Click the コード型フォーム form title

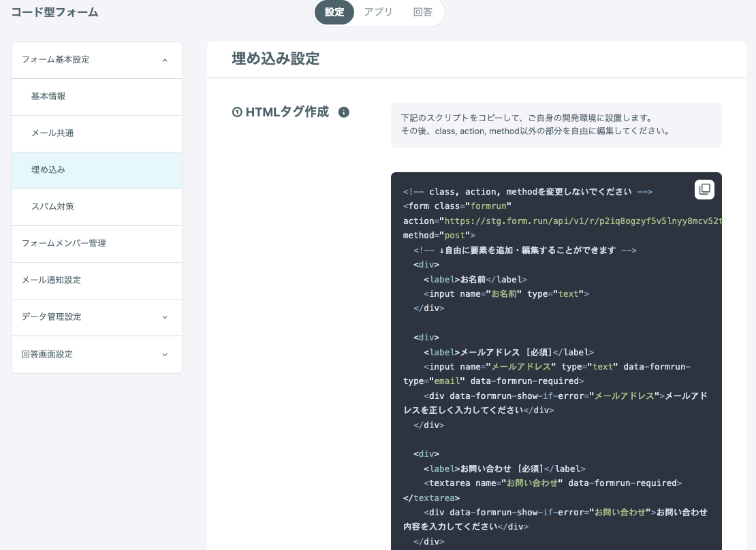(54, 12)
